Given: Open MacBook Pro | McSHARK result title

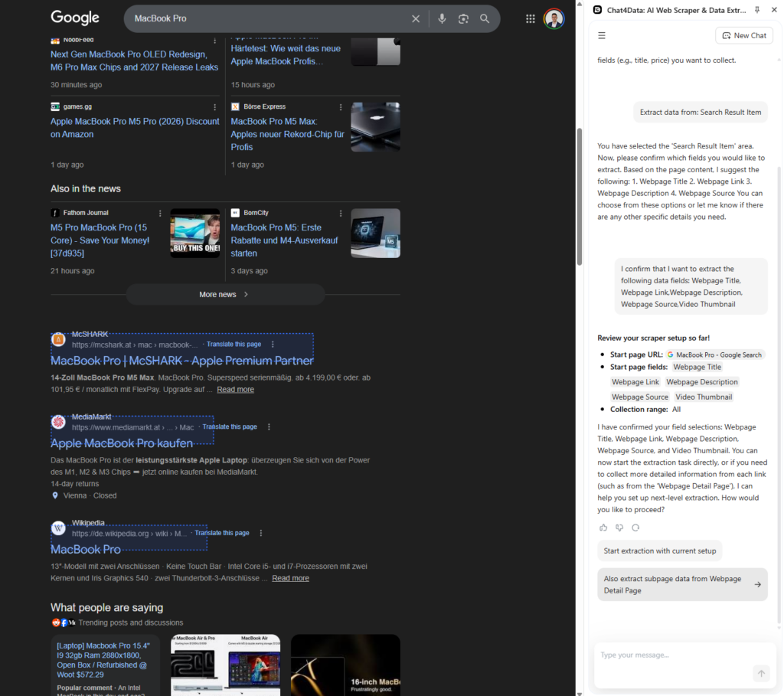Looking at the screenshot, I should click(x=182, y=361).
